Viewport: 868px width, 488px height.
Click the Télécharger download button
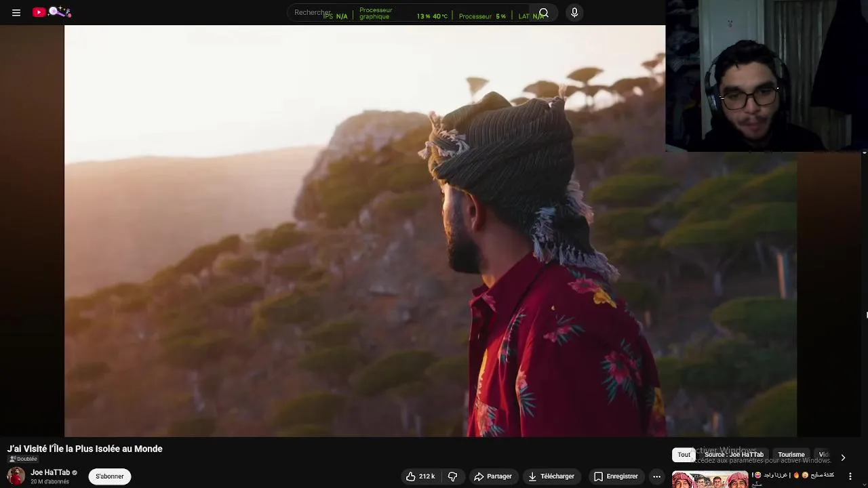(551, 476)
